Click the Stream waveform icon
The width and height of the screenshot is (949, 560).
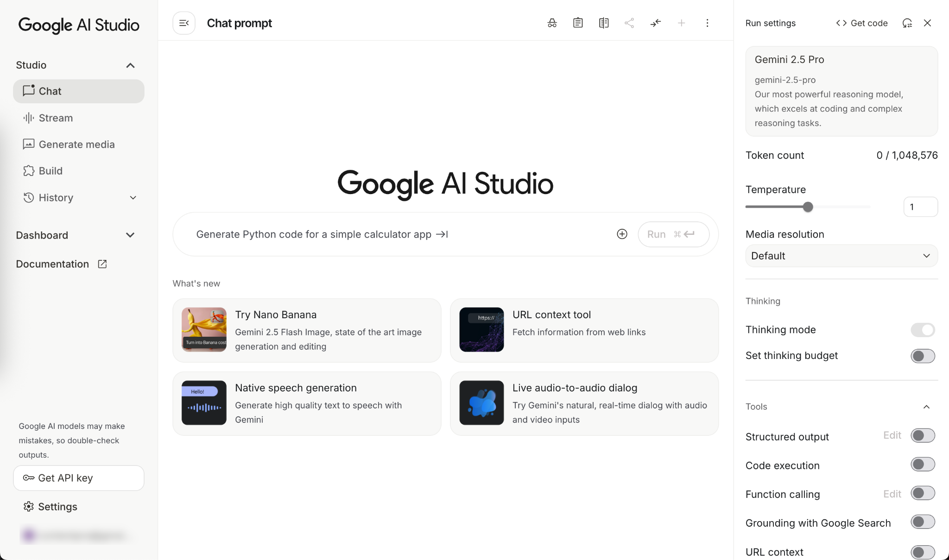[29, 118]
